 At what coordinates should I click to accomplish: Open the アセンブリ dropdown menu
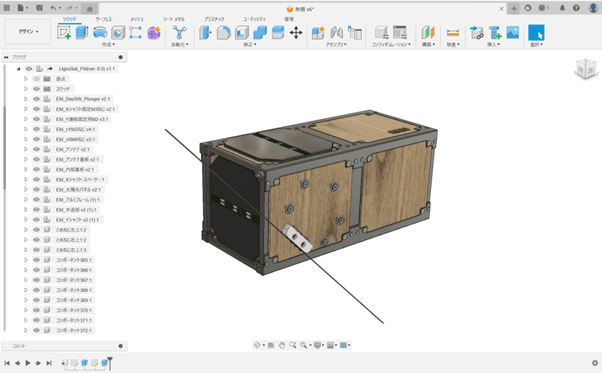point(336,45)
